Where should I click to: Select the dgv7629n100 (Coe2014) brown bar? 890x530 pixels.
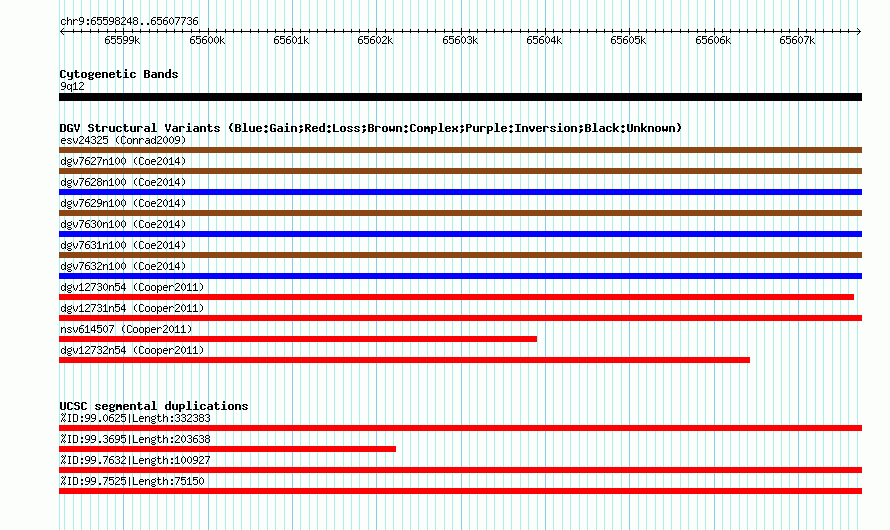point(460,213)
